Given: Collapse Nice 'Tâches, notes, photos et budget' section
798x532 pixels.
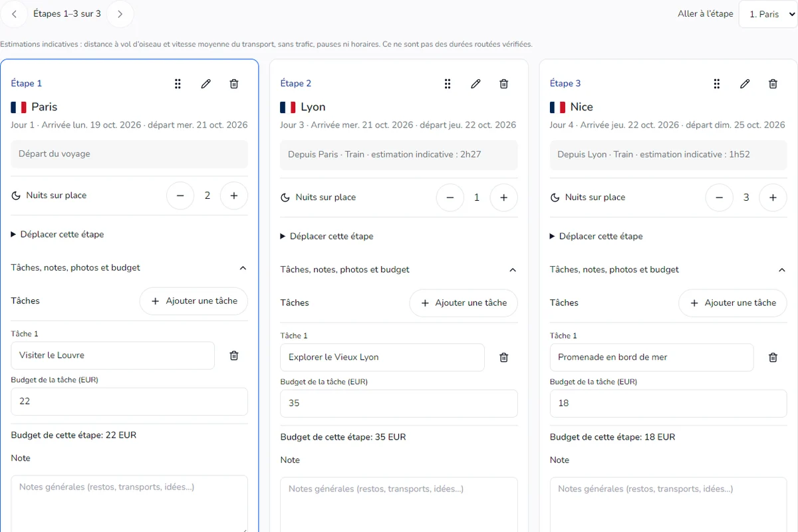Looking at the screenshot, I should pyautogui.click(x=668, y=270).
